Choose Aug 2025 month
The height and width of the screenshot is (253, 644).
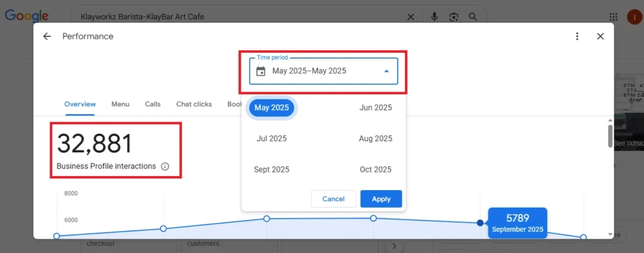pos(375,138)
